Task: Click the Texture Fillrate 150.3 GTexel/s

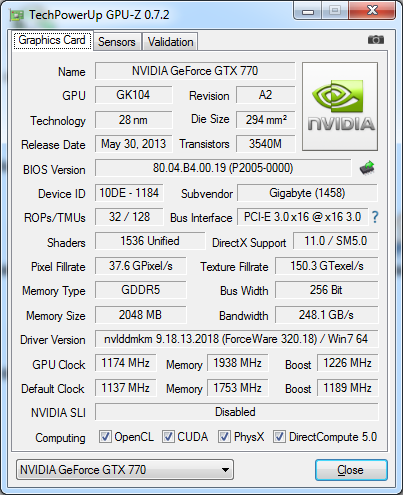Action: 327,266
